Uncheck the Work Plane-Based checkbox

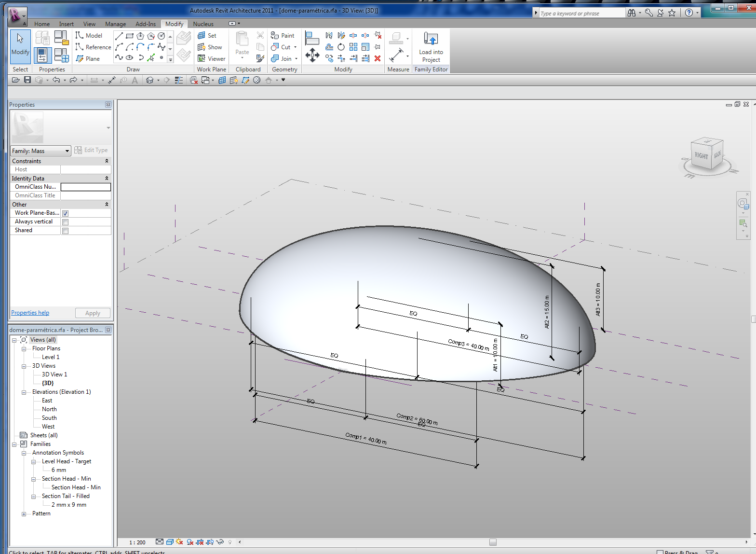tap(66, 213)
